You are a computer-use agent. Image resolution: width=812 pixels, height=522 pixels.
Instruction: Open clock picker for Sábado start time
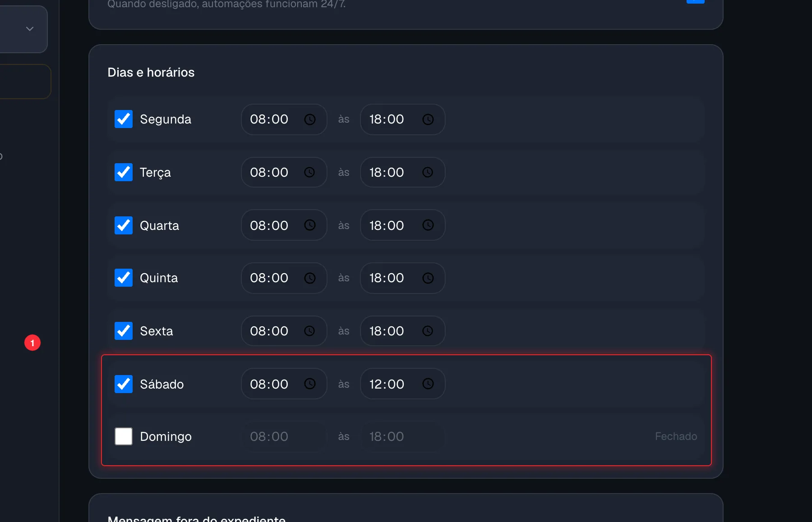pos(310,384)
